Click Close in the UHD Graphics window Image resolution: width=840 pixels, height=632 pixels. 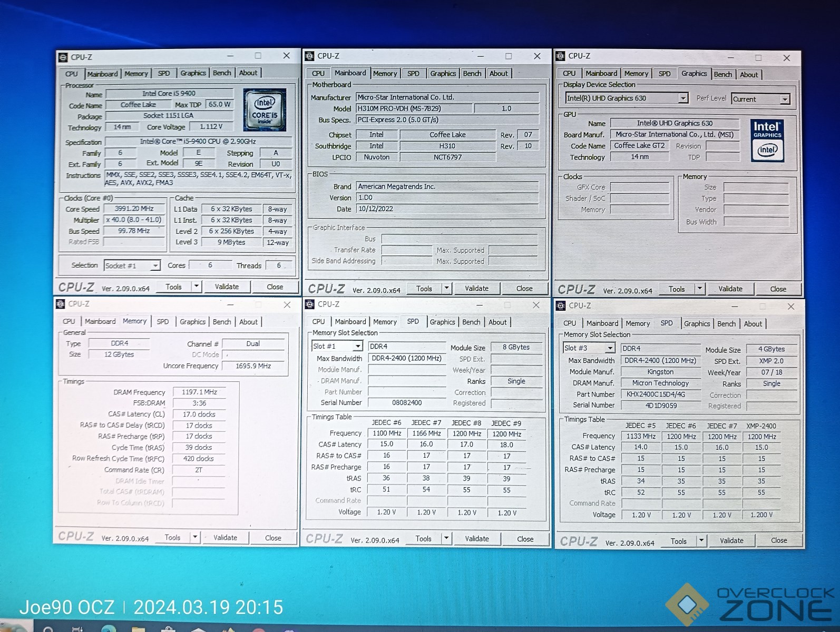778,289
